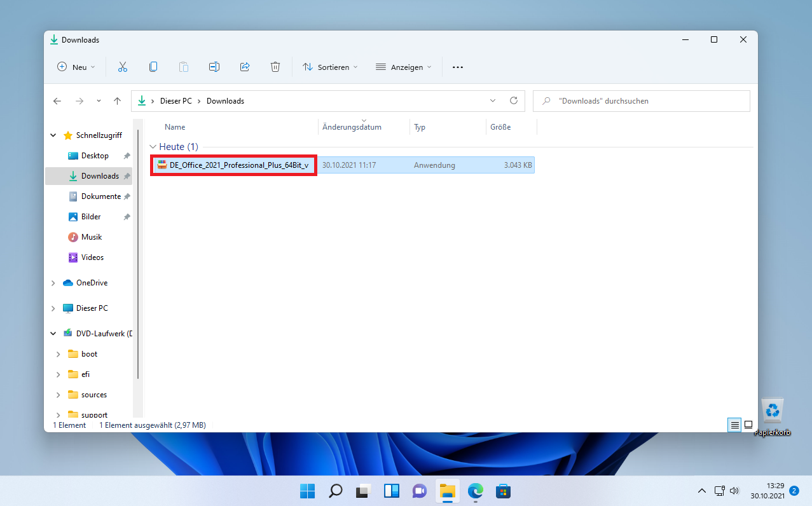Expand the OneDrive tree node
The image size is (812, 506).
tap(53, 283)
